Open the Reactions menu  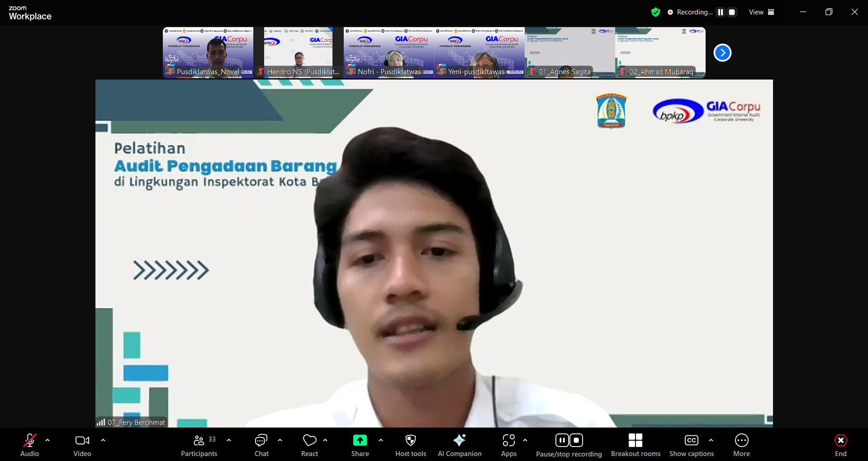pos(309,445)
